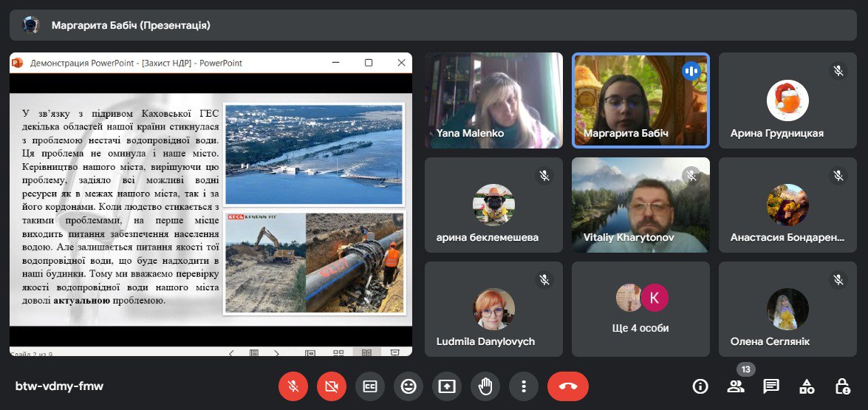Go to previous slide in PowerPoint bar

coord(231,353)
